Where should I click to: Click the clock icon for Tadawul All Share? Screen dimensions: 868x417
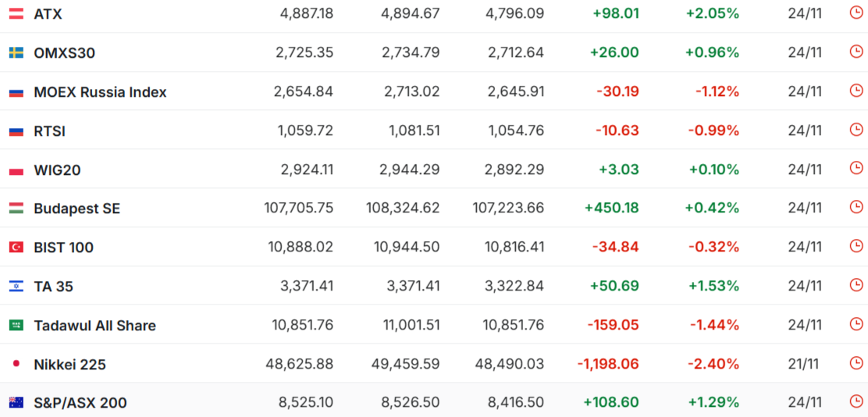pyautogui.click(x=856, y=323)
